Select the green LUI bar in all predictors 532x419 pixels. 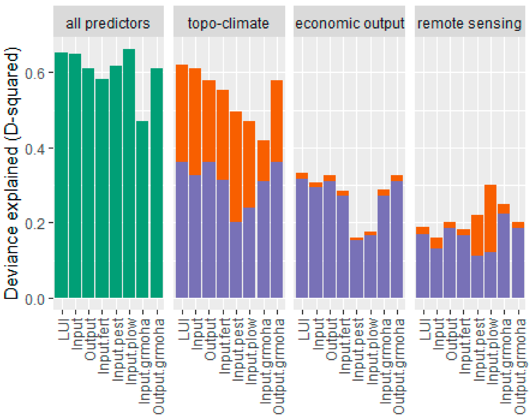61,174
